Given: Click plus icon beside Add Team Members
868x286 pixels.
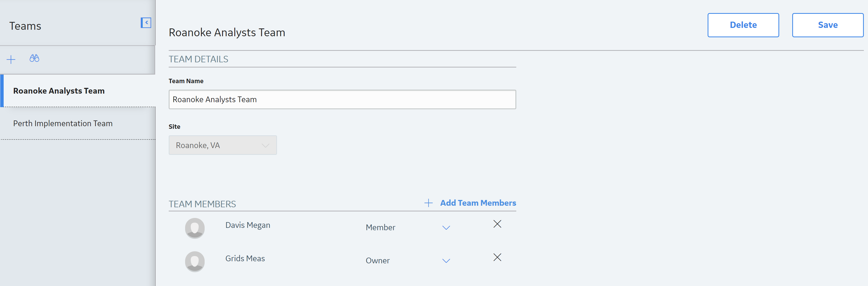Looking at the screenshot, I should coord(428,203).
